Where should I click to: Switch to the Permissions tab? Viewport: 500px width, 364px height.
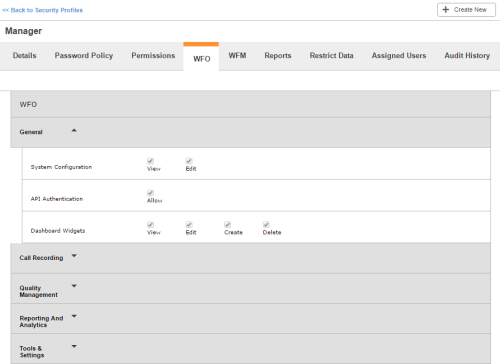[153, 56]
